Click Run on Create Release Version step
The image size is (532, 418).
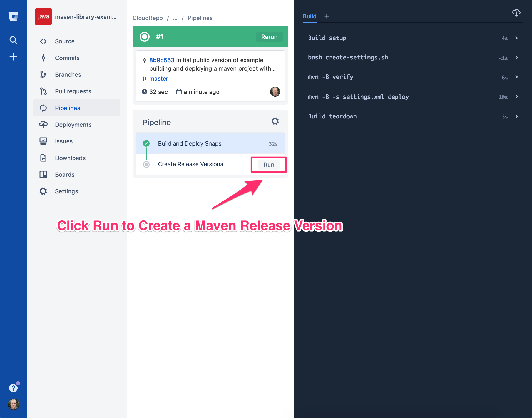268,165
